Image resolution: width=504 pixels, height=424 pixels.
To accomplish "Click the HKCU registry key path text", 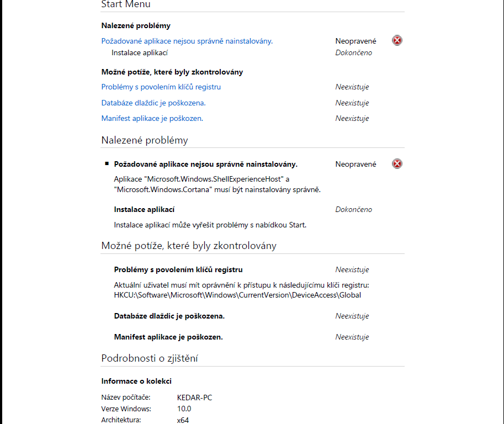I will pyautogui.click(x=237, y=295).
